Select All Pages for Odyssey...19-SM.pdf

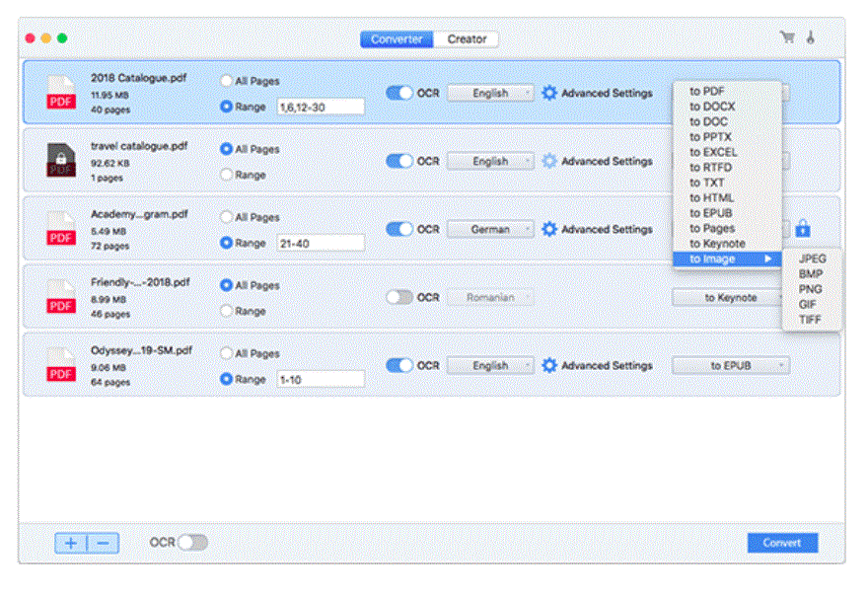pyautogui.click(x=226, y=353)
